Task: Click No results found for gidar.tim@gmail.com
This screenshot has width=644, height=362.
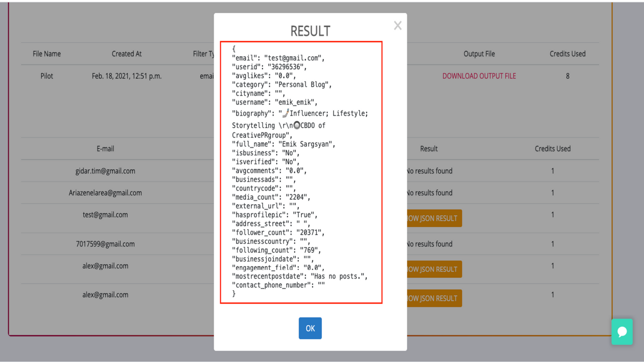Action: pyautogui.click(x=430, y=171)
